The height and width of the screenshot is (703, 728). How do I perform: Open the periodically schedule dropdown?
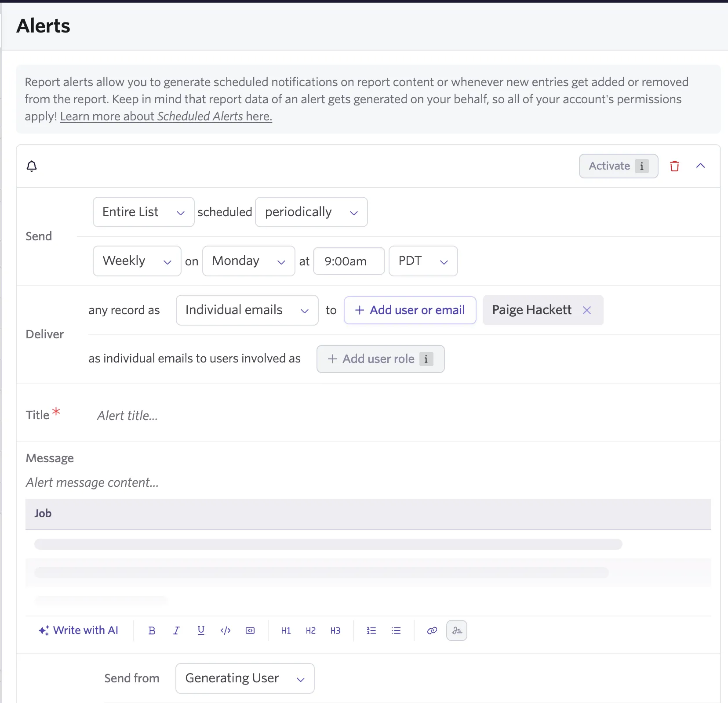tap(311, 212)
